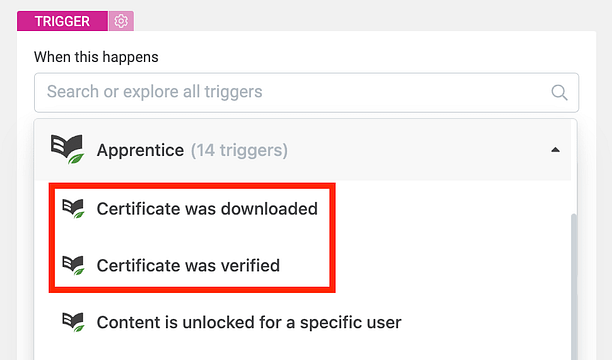Click the Apprentice group name
This screenshot has width=612, height=360.
coord(140,150)
